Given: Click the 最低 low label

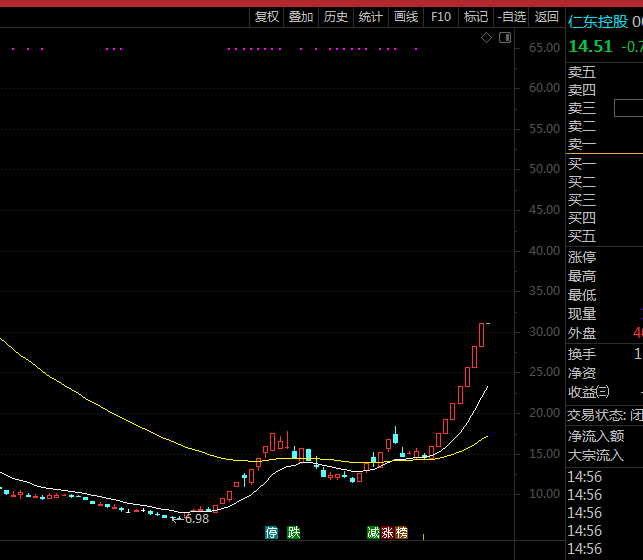Looking at the screenshot, I should pyautogui.click(x=582, y=295).
